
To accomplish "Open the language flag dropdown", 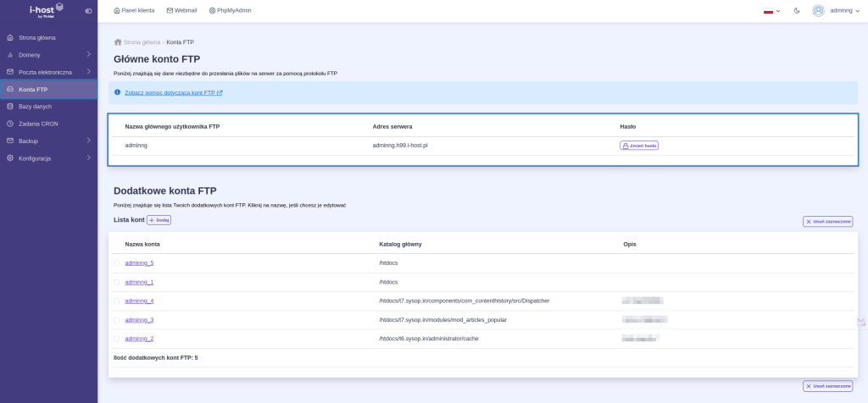I will click(x=771, y=11).
